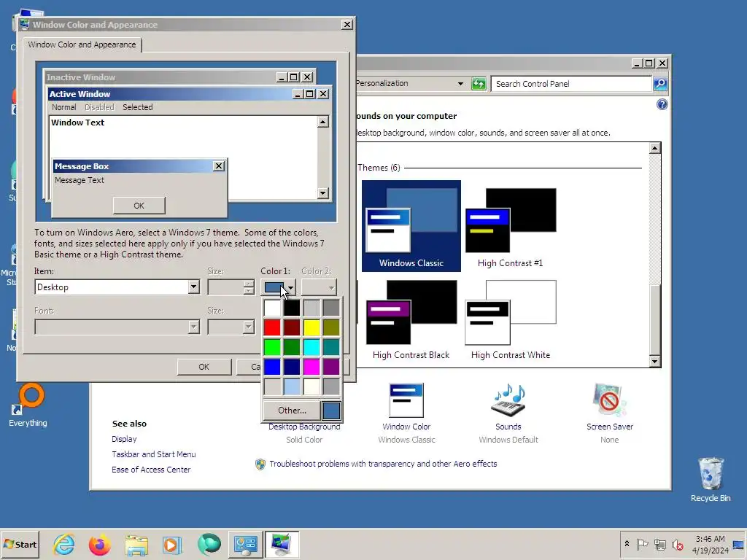Screen dimensions: 747x560
Task: Click the Message Box title bar in preview
Action: coord(132,166)
